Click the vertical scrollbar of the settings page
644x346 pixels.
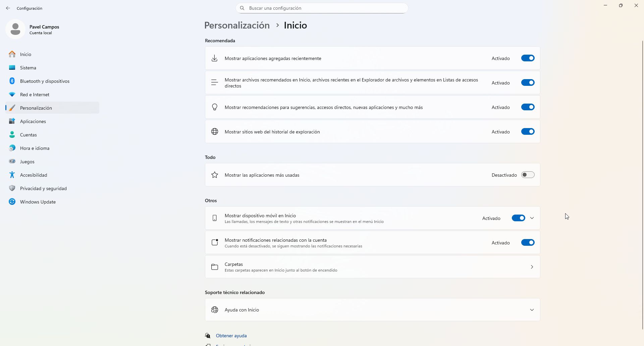pos(642,184)
